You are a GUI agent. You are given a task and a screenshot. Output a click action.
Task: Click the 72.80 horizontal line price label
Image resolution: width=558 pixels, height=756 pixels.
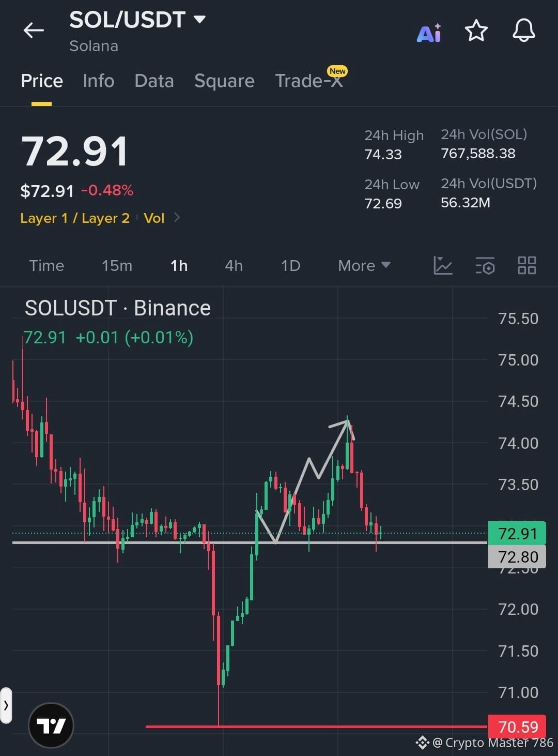pyautogui.click(x=517, y=557)
